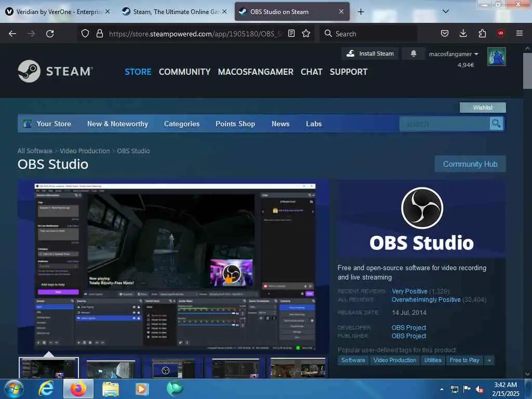Open Steam notifications bell icon
The image size is (532, 399).
pyautogui.click(x=413, y=54)
